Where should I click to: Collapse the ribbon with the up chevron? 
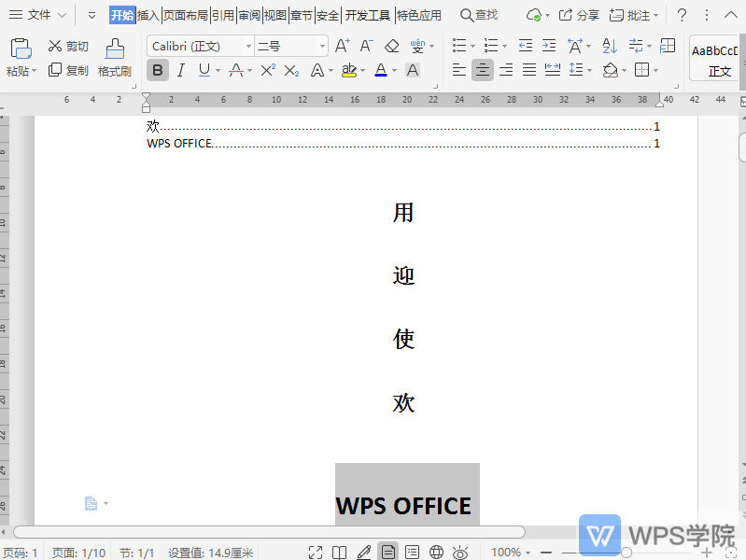pyautogui.click(x=731, y=15)
